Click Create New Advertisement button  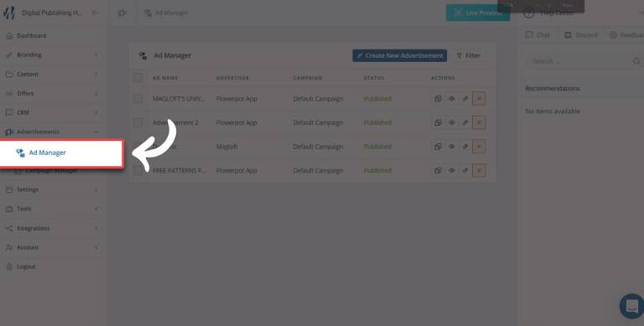pyautogui.click(x=400, y=55)
